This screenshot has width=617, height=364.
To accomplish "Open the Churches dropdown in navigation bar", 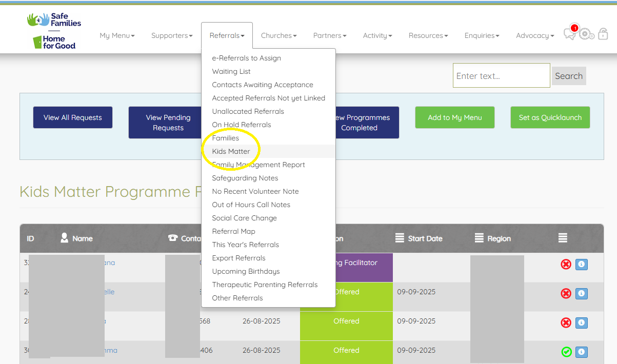I will [x=278, y=35].
